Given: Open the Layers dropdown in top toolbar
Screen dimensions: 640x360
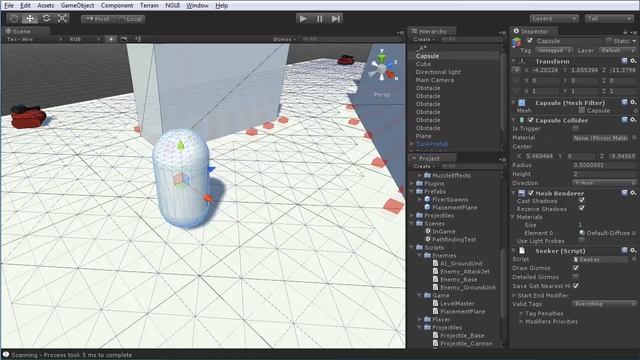Looking at the screenshot, I should pos(554,19).
